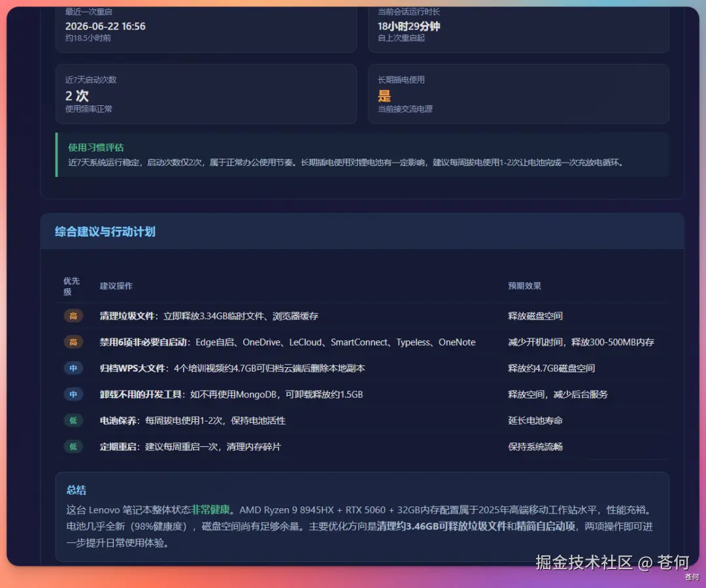Click the 保持系统流畅 cell

[535, 446]
